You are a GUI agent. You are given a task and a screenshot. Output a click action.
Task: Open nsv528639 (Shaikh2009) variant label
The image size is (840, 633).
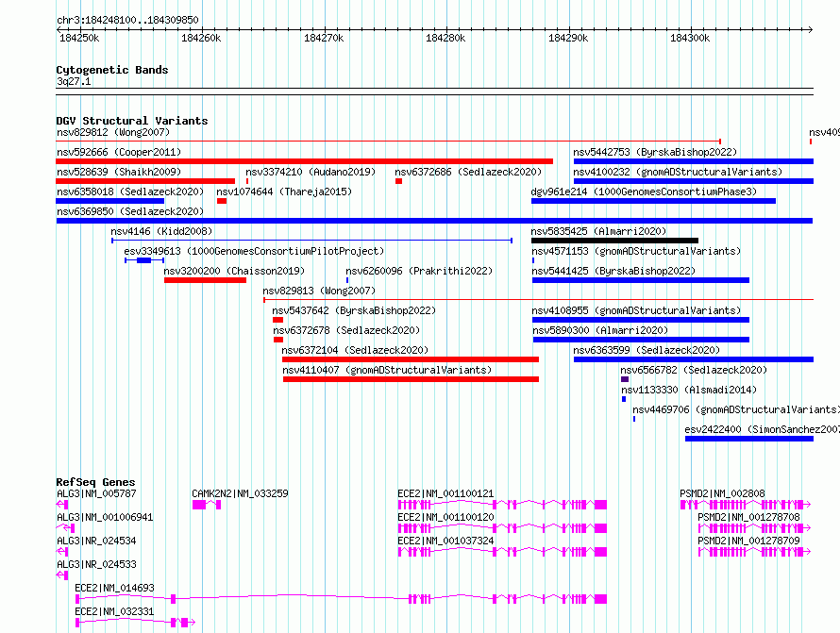(119, 172)
